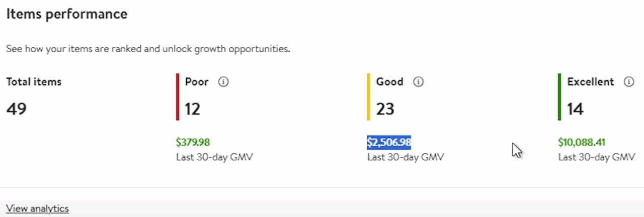Click the green Excellent indicator bar
This screenshot has height=217, width=644.
tap(559, 97)
